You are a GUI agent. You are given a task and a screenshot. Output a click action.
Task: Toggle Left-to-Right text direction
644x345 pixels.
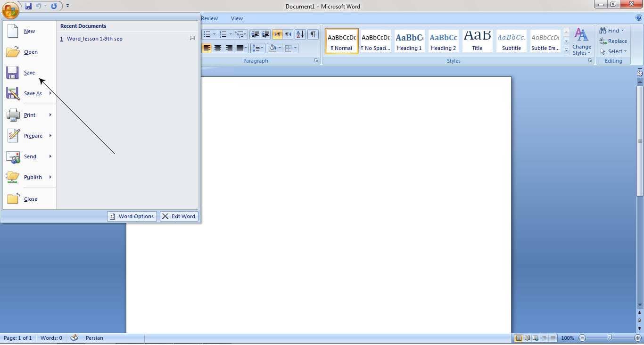(x=277, y=34)
